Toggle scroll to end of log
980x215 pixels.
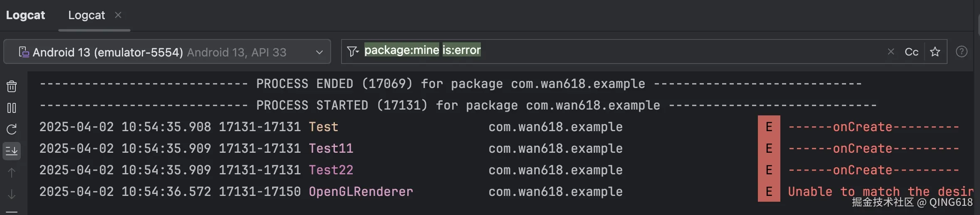[x=12, y=151]
